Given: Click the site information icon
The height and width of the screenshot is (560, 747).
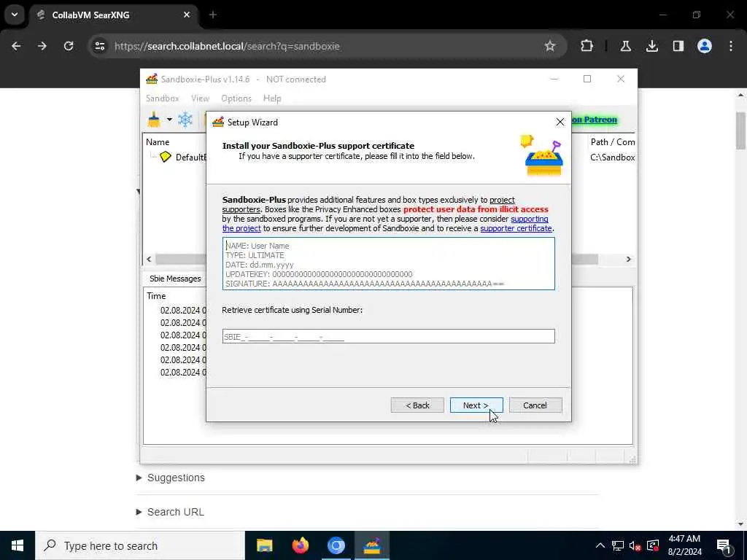Looking at the screenshot, I should [99, 46].
